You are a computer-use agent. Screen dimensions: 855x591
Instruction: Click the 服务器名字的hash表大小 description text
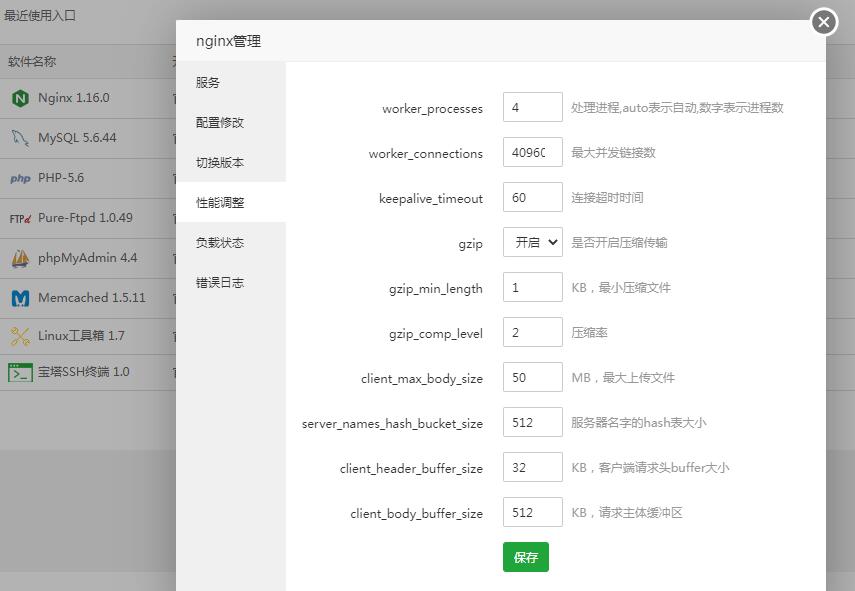tap(639, 423)
